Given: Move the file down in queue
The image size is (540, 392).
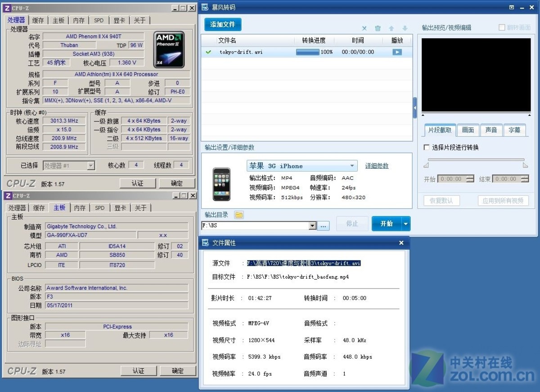Looking at the screenshot, I should pos(405,28).
